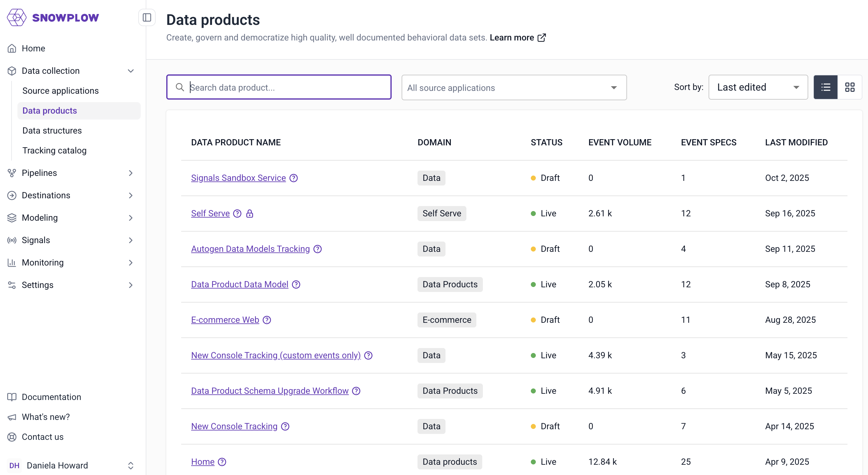Open Documentation book icon

[x=12, y=397]
